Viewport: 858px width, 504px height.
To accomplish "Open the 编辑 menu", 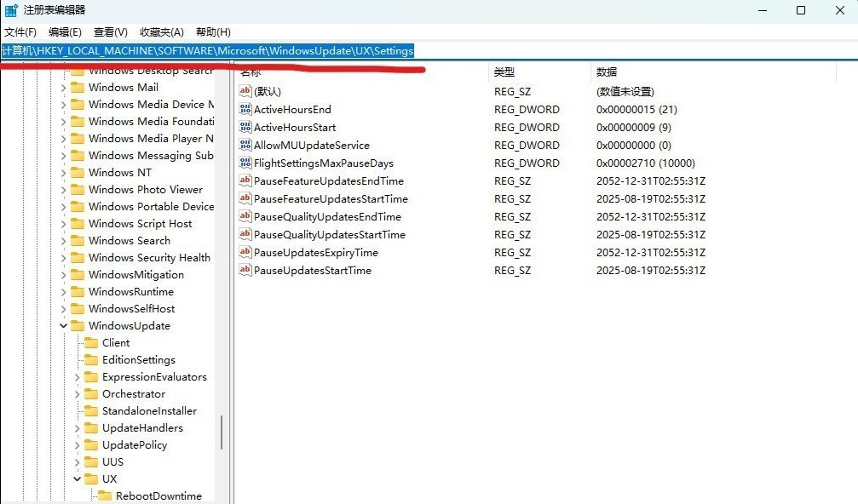I will pyautogui.click(x=62, y=31).
